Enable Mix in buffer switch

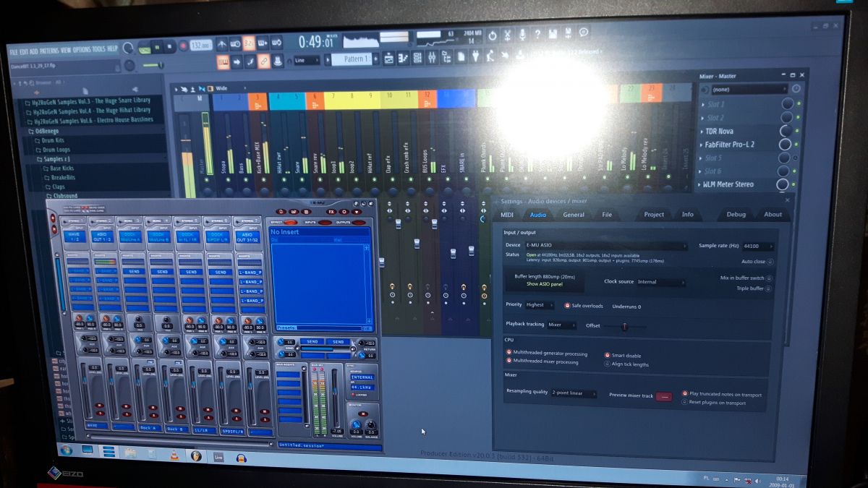746,278
